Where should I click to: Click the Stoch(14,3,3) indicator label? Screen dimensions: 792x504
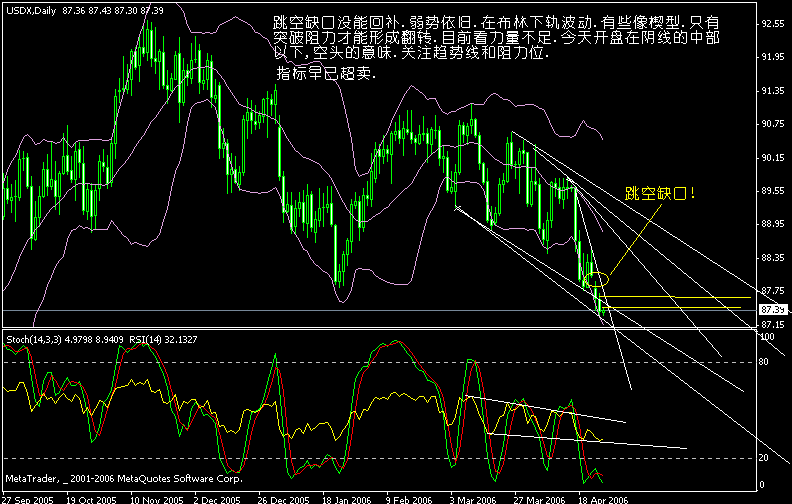pyautogui.click(x=65, y=340)
